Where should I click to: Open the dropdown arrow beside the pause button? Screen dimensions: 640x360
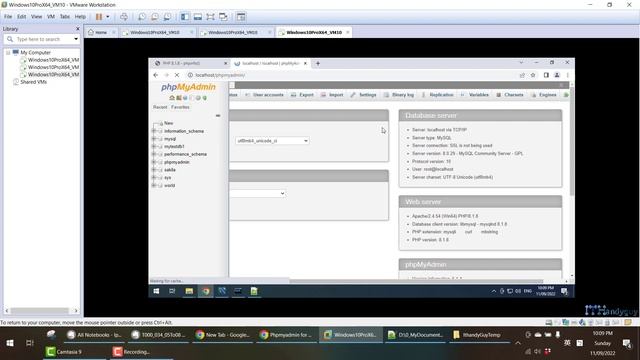(108, 17)
